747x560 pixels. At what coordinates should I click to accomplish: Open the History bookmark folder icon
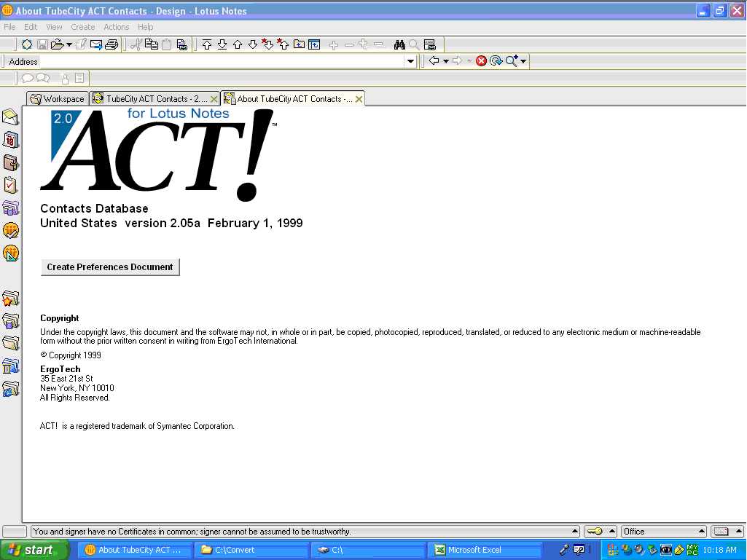10,366
